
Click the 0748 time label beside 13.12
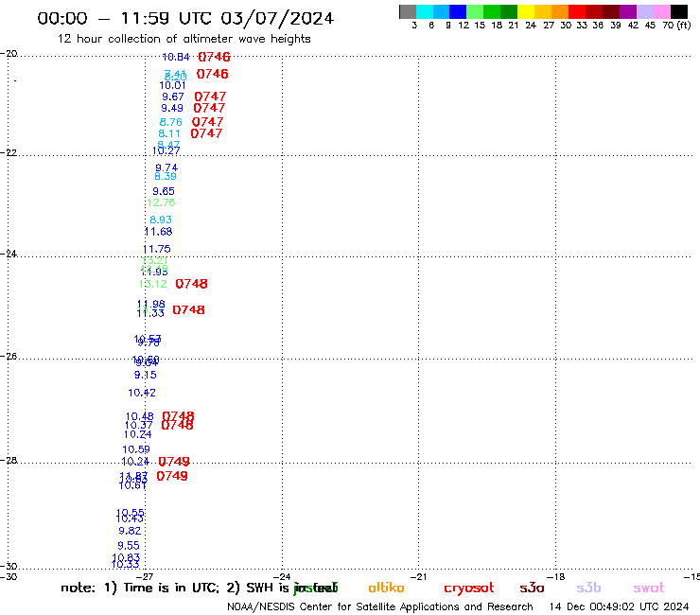pos(191,284)
